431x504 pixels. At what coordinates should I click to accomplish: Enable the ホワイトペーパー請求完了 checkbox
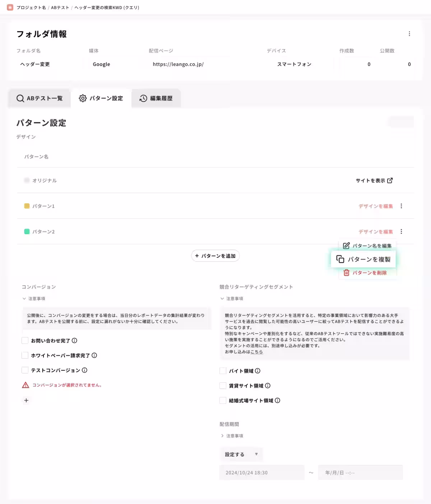coord(25,355)
